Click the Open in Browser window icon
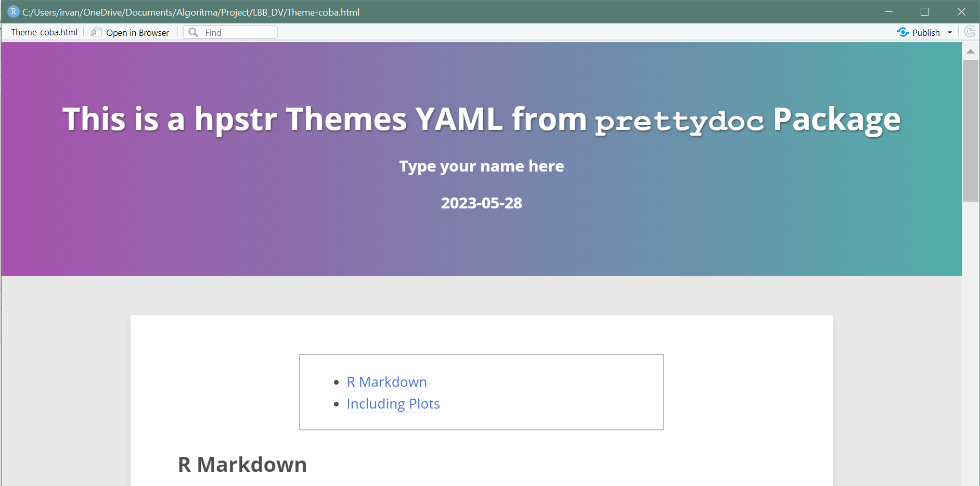980x486 pixels. (95, 32)
